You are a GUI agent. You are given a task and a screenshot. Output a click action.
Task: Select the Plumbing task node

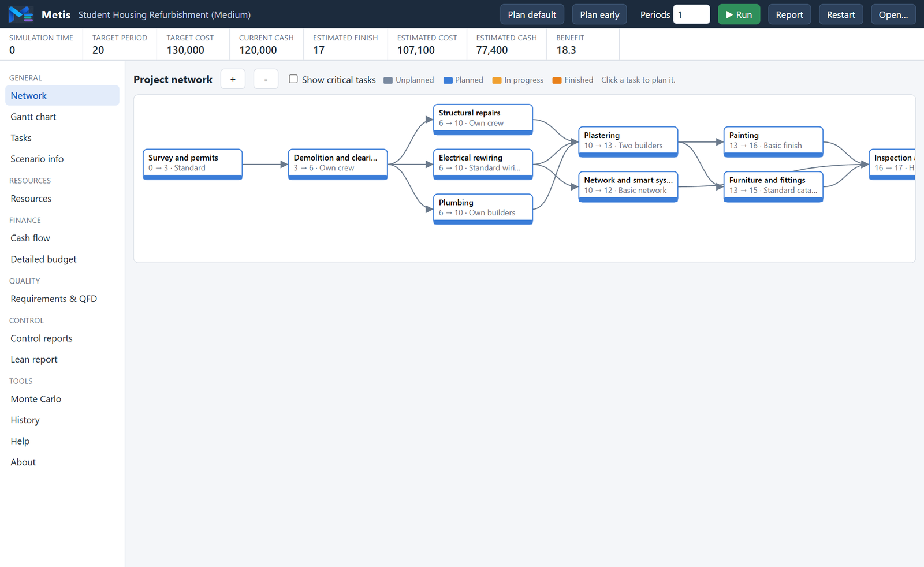click(x=483, y=209)
